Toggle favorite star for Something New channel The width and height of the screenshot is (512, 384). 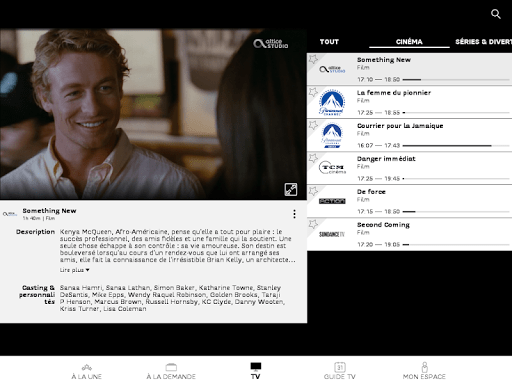pos(313,59)
